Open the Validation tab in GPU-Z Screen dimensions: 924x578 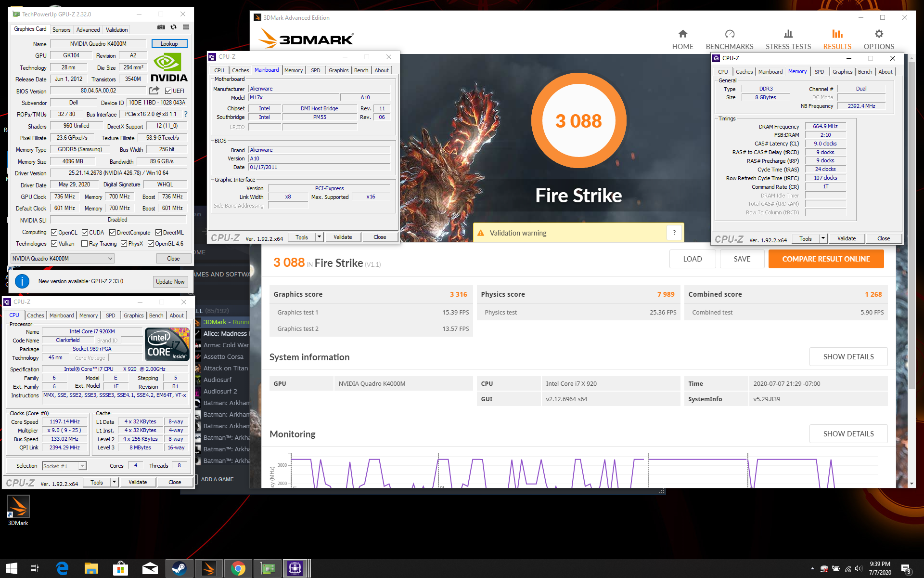pyautogui.click(x=116, y=30)
